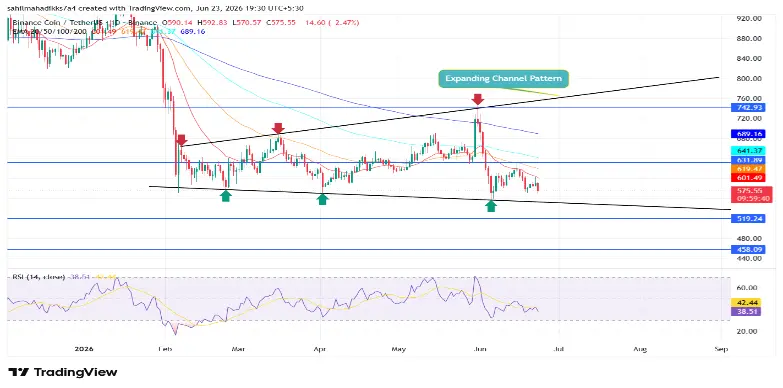Screen dimensions: 783x388
Task: Click the RSI 60.00 axis label
Action: click(748, 288)
